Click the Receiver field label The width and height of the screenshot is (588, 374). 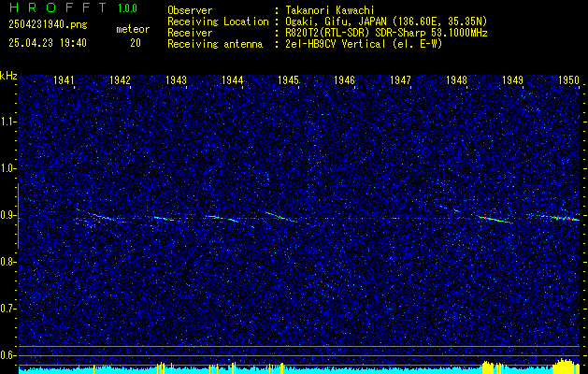click(x=190, y=33)
